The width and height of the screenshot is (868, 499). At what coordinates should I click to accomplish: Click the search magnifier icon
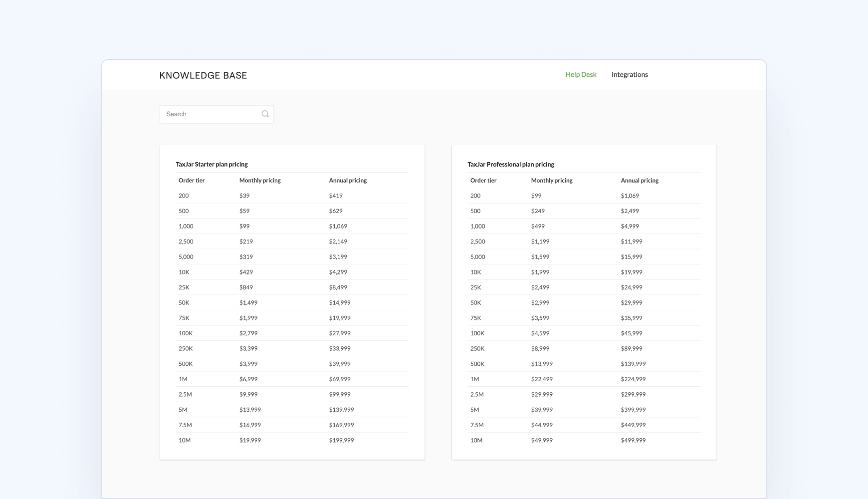pyautogui.click(x=265, y=114)
